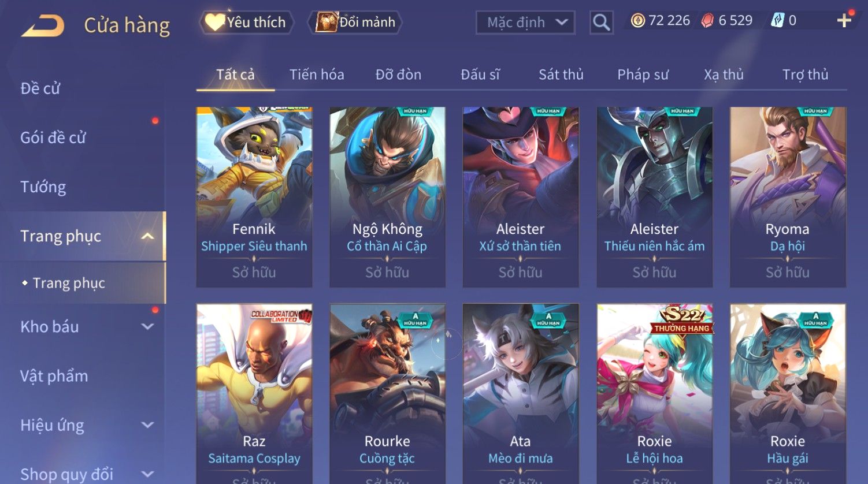Select the Tiến hóa tab
Screen dimensions: 868x484
click(x=317, y=75)
